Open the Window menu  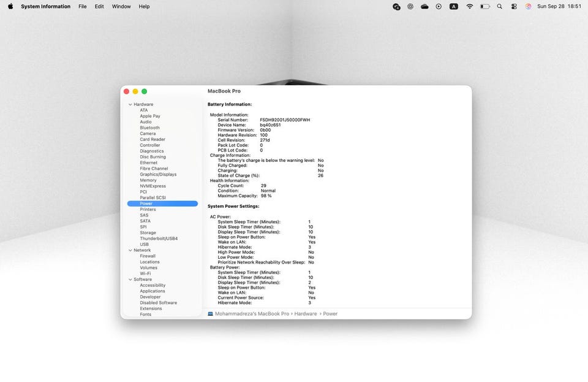(121, 6)
